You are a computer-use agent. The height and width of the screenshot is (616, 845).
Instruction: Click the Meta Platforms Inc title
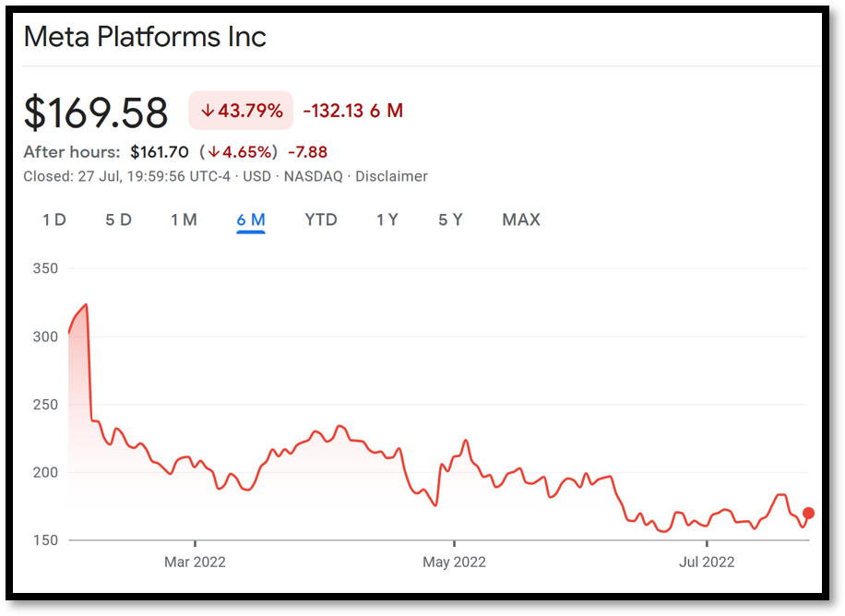point(145,37)
